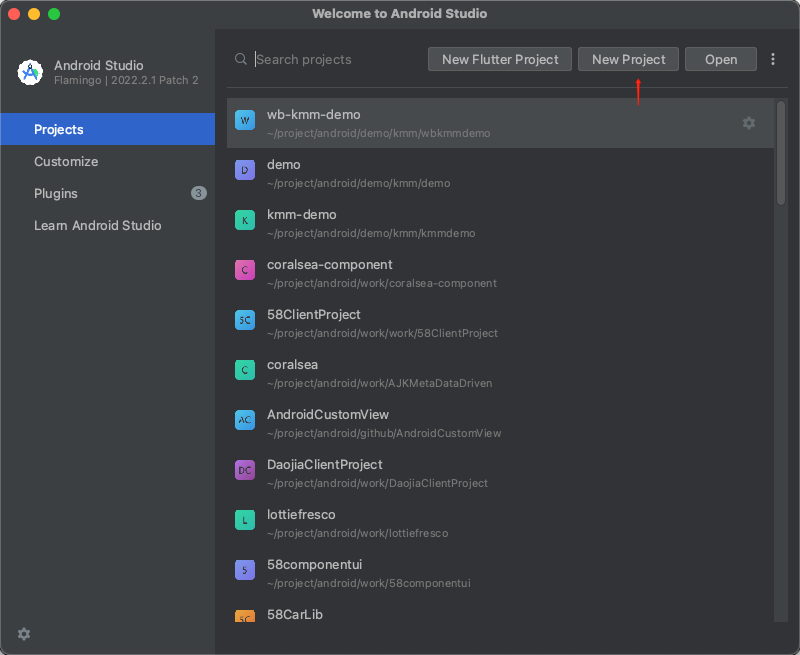Open the 58componentui project
This screenshot has height=655, width=800.
[500, 573]
